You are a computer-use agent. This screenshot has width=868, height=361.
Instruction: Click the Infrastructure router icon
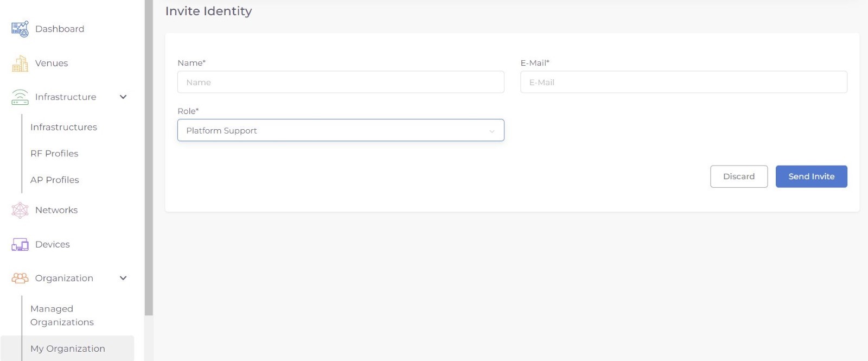point(20,97)
